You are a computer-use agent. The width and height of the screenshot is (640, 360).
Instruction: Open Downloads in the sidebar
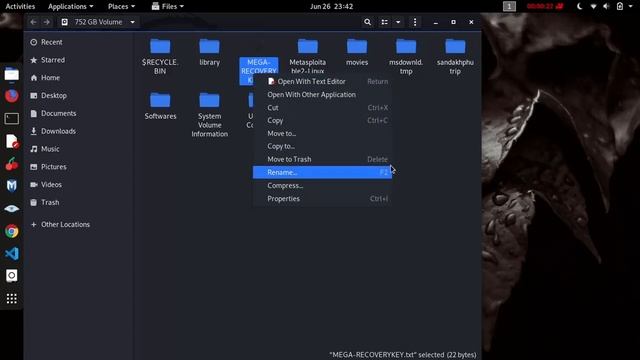coord(78,131)
